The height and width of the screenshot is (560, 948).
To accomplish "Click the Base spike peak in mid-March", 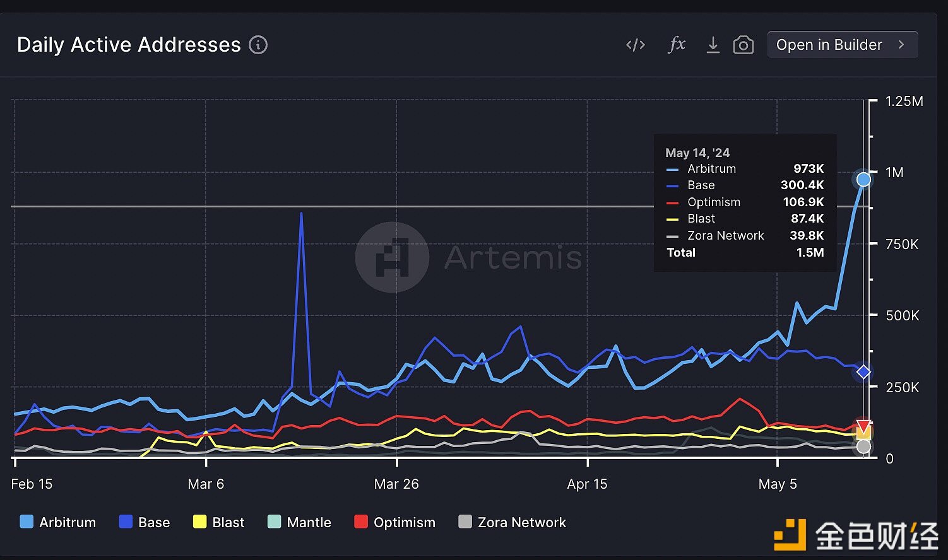I will point(301,214).
